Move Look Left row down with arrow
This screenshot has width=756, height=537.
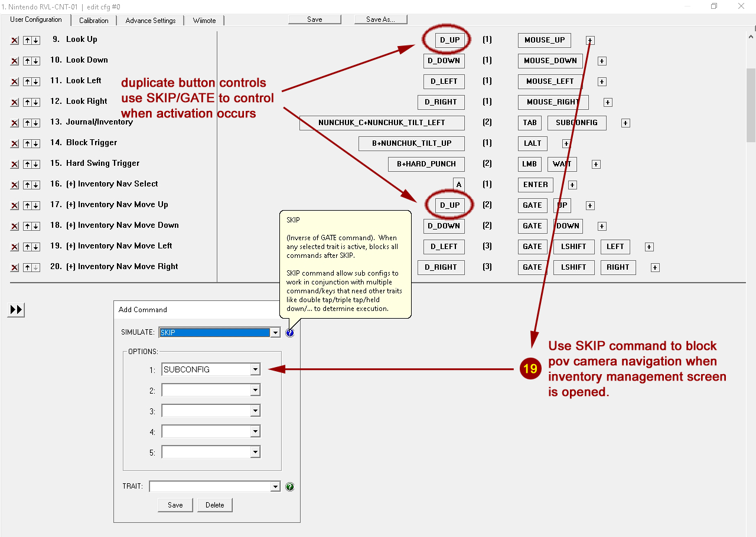pyautogui.click(x=35, y=81)
